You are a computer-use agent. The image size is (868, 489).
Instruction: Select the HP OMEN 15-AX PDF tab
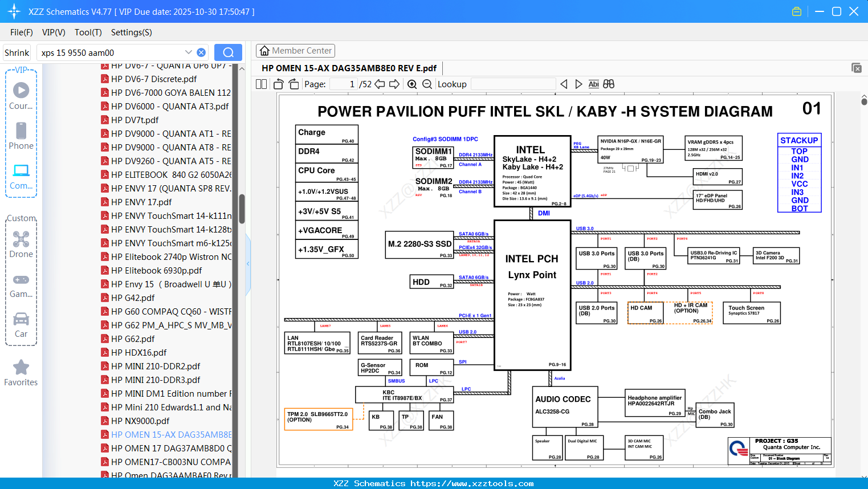349,68
